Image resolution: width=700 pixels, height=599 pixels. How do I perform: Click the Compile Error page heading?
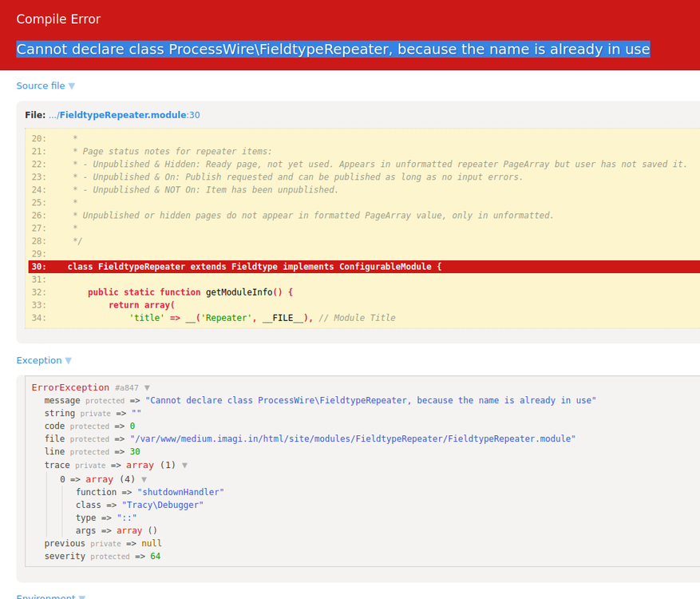pos(57,18)
